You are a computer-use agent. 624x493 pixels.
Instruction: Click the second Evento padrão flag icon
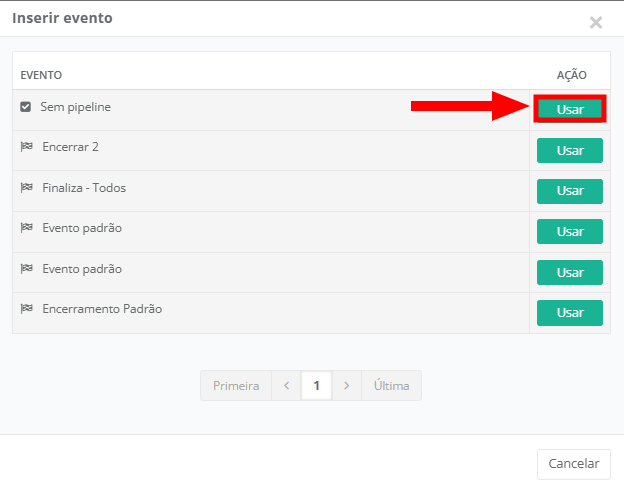click(x=27, y=269)
